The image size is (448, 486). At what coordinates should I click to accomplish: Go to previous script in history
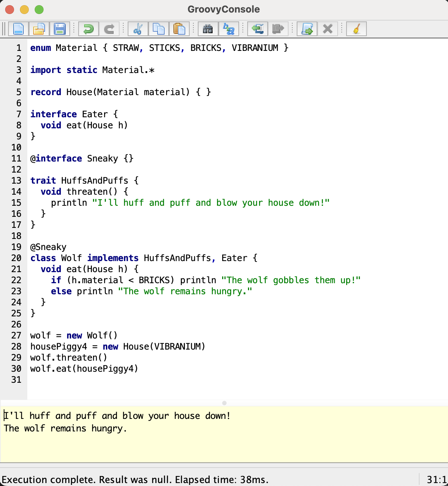tap(258, 29)
